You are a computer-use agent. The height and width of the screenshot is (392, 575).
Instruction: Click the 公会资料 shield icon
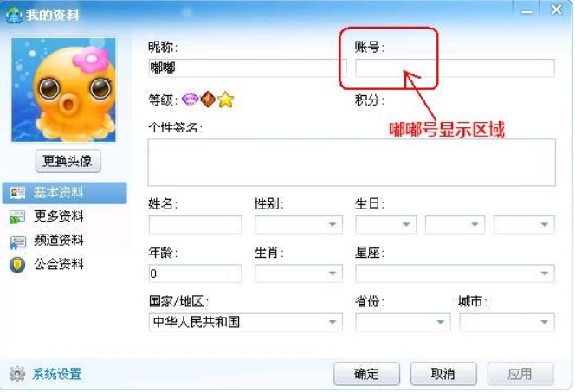[17, 265]
